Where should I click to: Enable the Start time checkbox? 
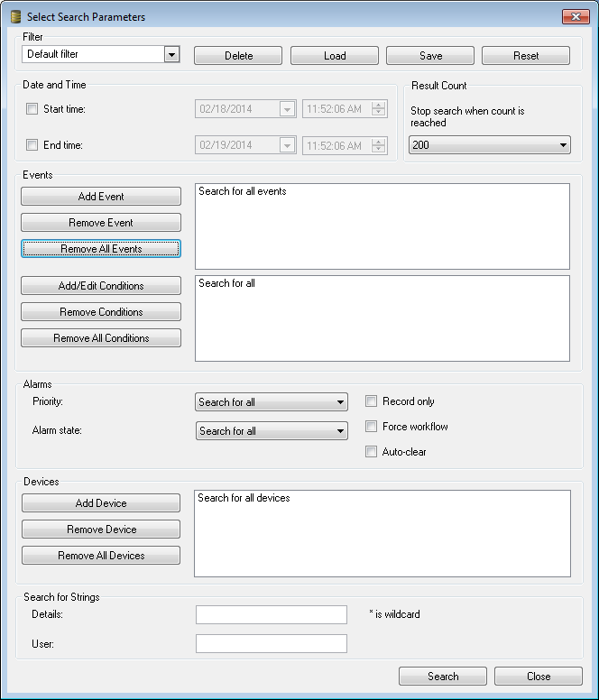(x=32, y=109)
